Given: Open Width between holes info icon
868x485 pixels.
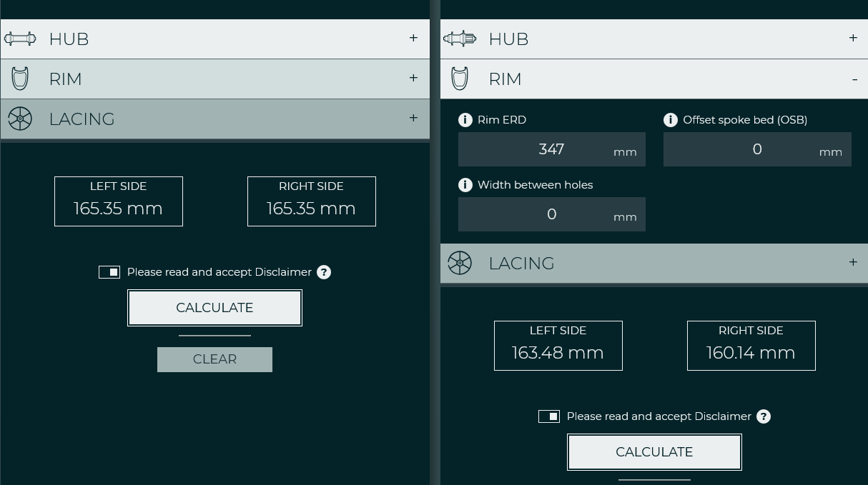Looking at the screenshot, I should [465, 185].
